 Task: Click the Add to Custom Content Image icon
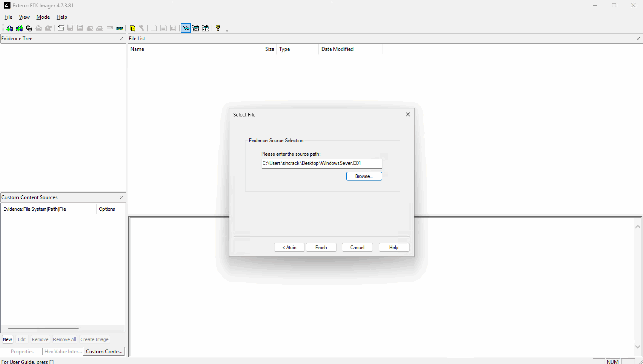90,28
